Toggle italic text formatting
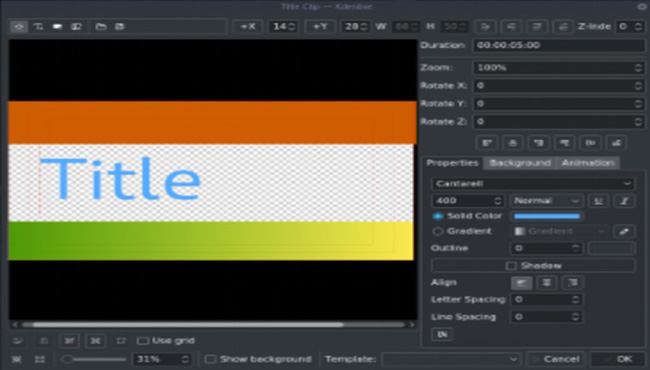 624,201
